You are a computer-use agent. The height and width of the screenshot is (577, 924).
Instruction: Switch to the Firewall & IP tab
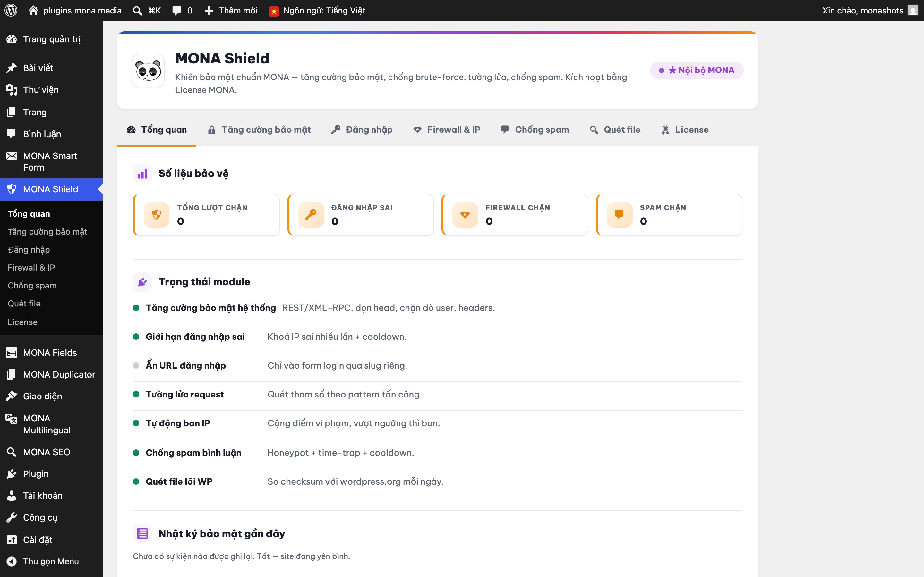(x=447, y=130)
